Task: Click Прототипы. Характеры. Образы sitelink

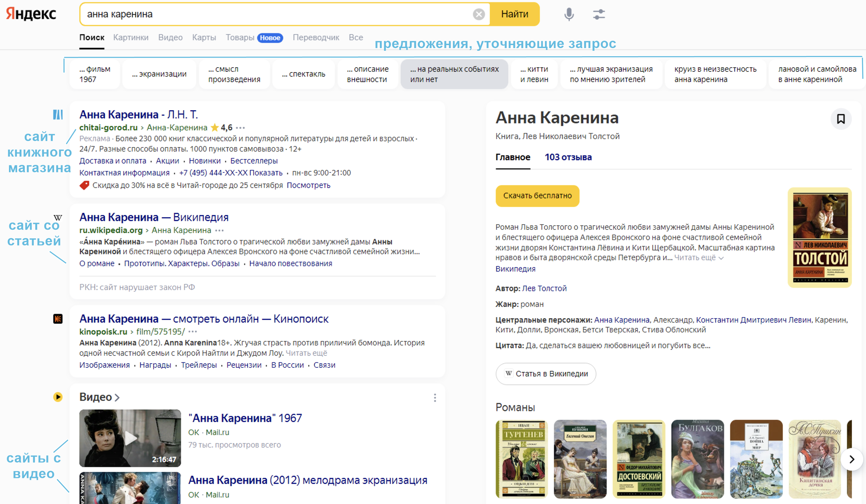Action: click(182, 264)
